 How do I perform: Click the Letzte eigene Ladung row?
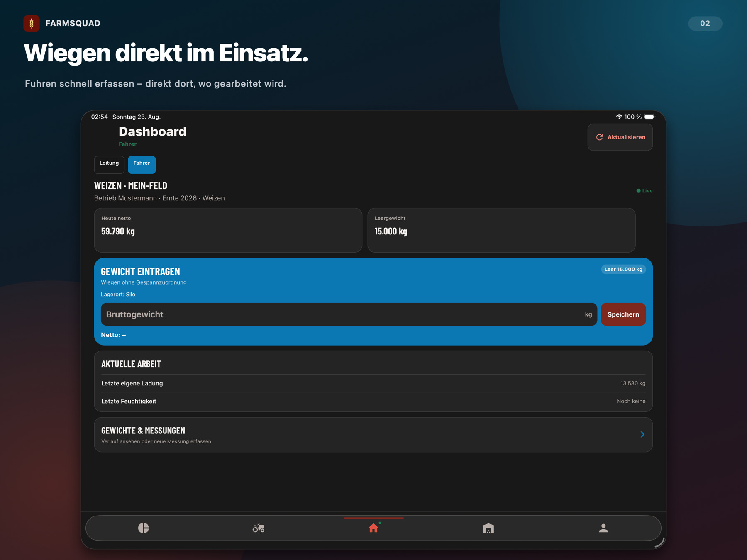click(x=373, y=383)
